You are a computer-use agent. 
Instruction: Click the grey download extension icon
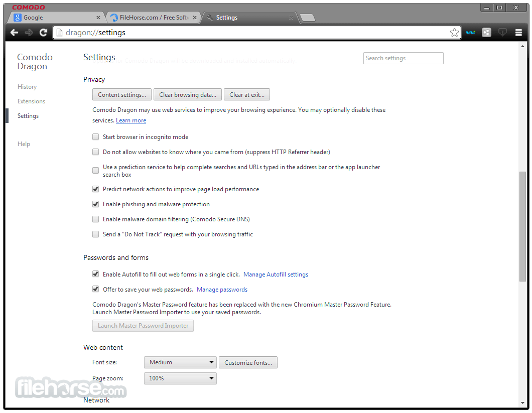pos(502,33)
